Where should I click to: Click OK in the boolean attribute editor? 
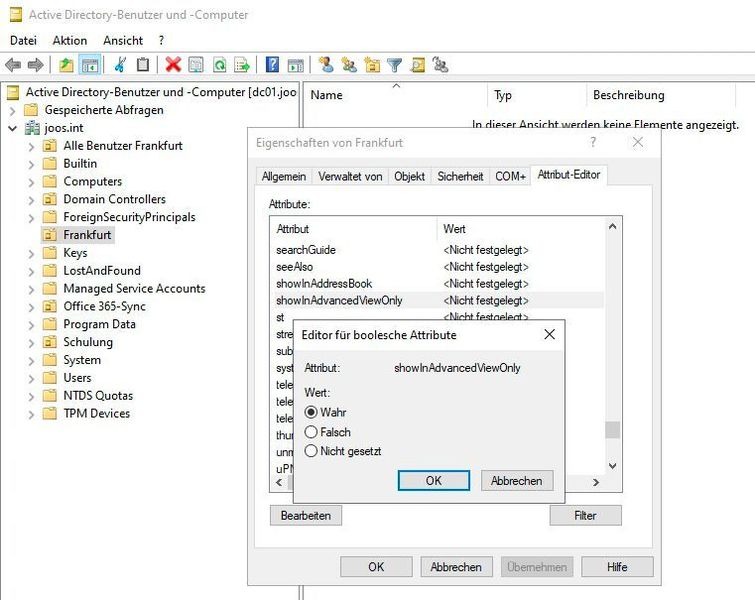click(433, 481)
